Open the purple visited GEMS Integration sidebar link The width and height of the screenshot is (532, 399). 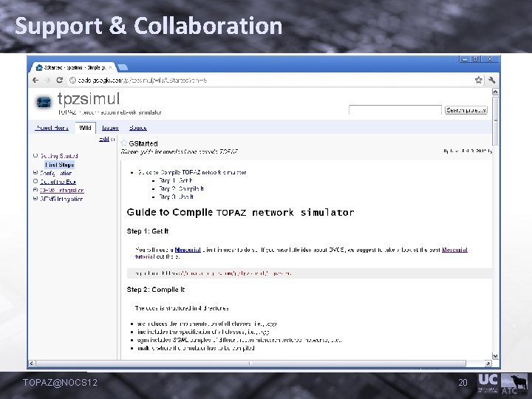62,191
